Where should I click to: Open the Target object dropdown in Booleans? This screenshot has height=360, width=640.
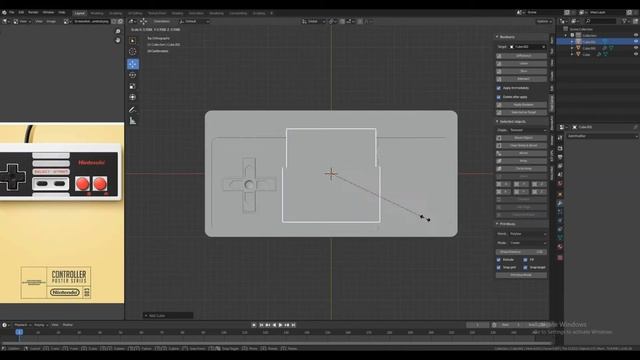(527, 47)
